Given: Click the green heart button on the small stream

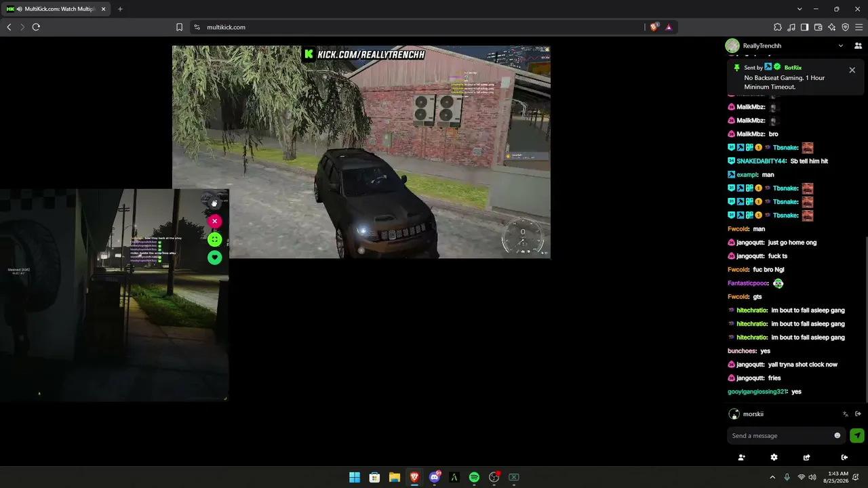Looking at the screenshot, I should coord(214,258).
